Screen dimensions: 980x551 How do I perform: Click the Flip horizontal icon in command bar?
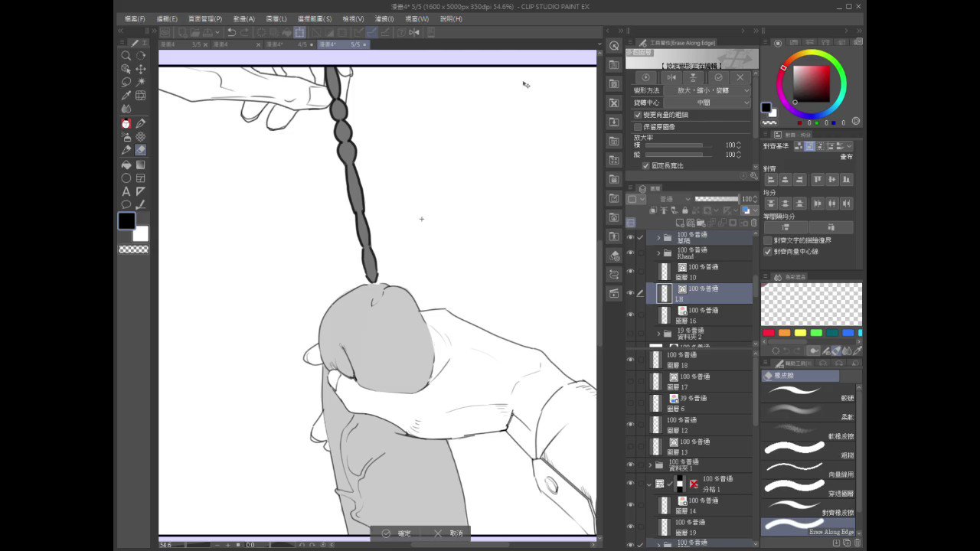pos(414,32)
